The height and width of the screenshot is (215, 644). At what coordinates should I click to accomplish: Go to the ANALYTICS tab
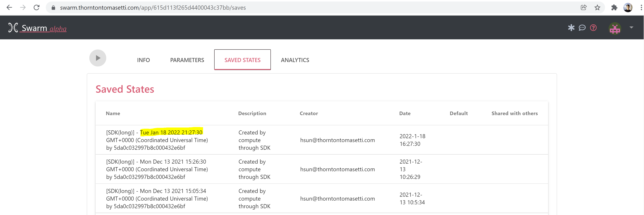(x=295, y=60)
